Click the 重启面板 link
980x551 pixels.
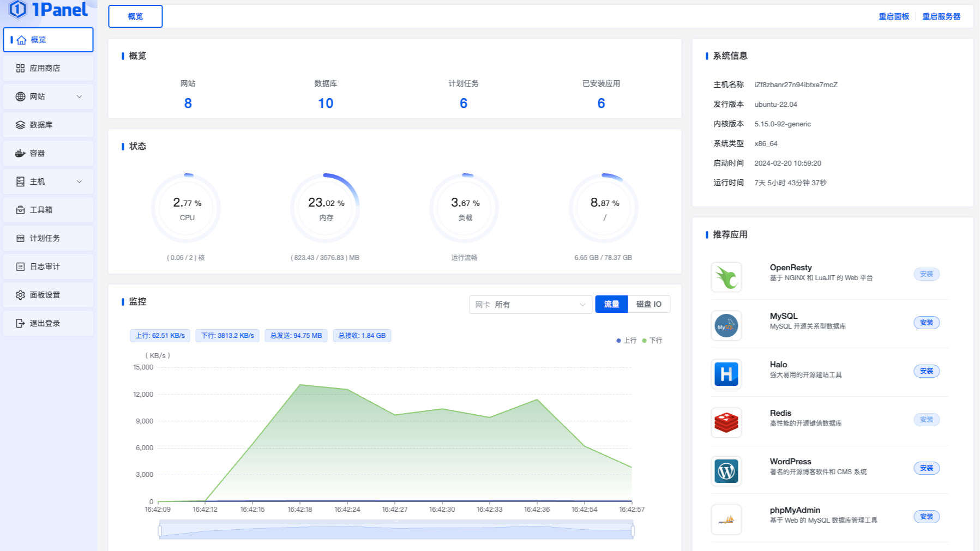[x=894, y=16]
